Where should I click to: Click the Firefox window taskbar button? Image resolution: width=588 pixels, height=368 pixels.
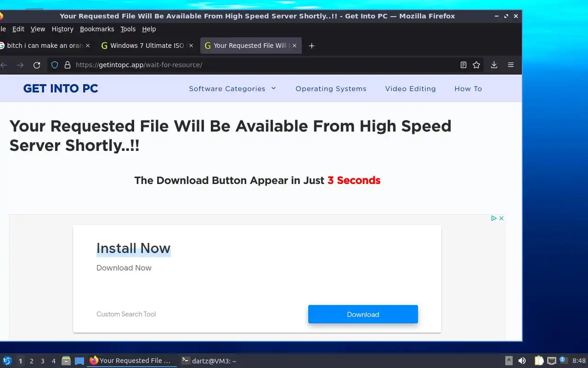click(132, 361)
